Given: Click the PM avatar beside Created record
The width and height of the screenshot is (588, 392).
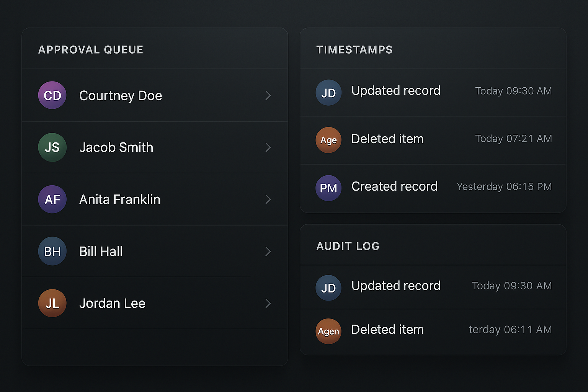Looking at the screenshot, I should coord(328,188).
